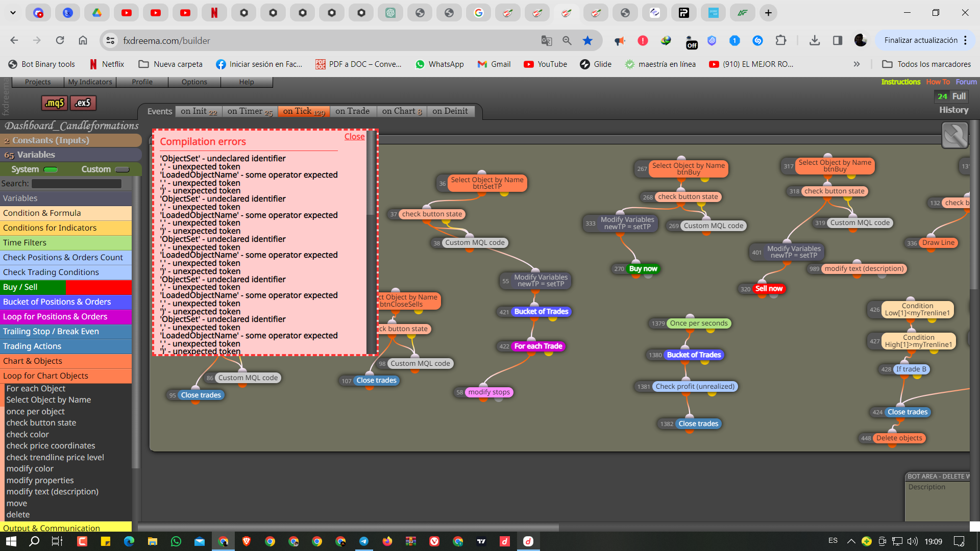Screen dimensions: 980x551
Task: Download the .ex5 compiled file
Action: (x=83, y=103)
